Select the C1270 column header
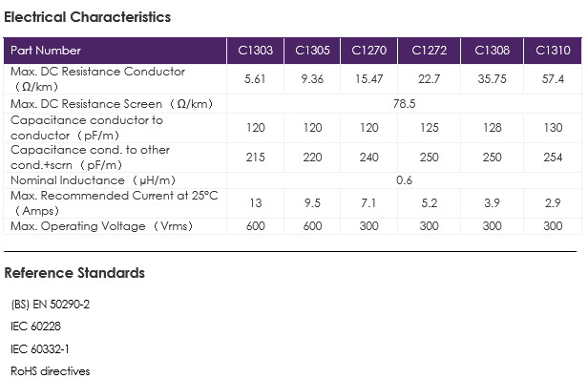Viewport: 588px width, 379px height. [x=369, y=51]
